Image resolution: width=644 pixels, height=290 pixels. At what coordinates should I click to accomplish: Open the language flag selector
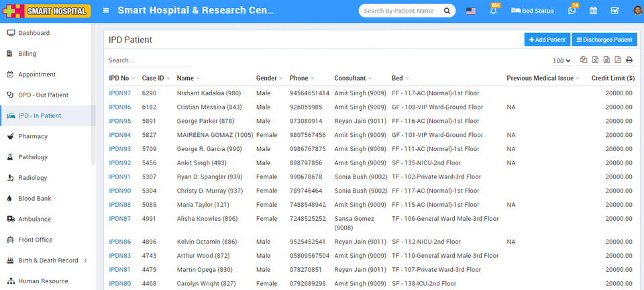(x=470, y=11)
